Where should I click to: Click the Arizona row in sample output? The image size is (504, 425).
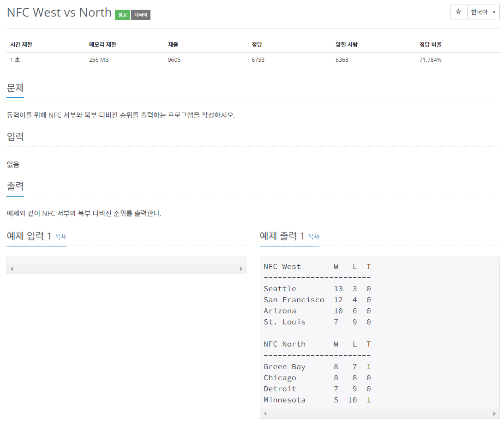click(317, 311)
